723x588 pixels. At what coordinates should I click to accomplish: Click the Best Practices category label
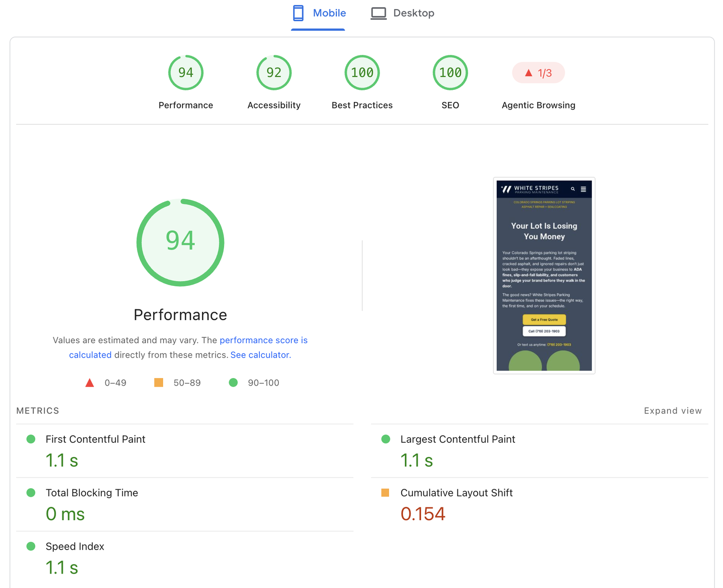[x=362, y=105]
